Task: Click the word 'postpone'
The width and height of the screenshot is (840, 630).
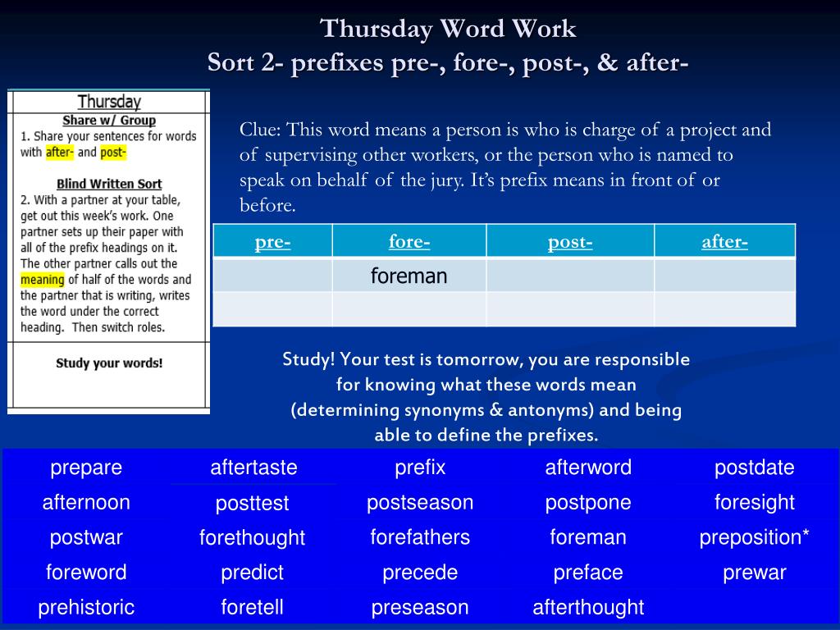Action: tap(588, 503)
